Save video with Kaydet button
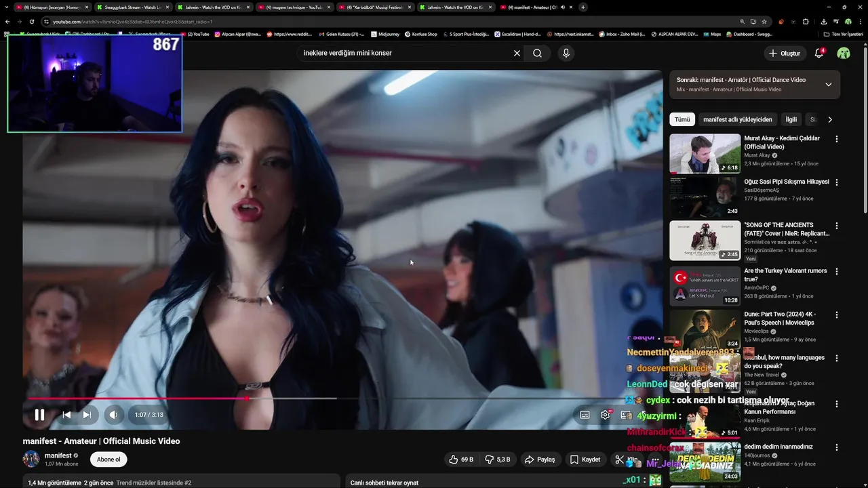Viewport: 868px width, 488px height. coord(585,460)
